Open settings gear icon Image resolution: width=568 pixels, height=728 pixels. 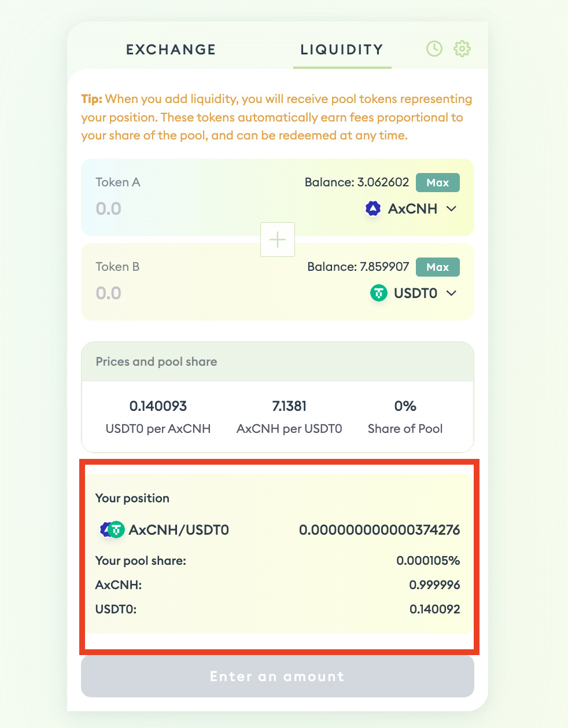[462, 49]
